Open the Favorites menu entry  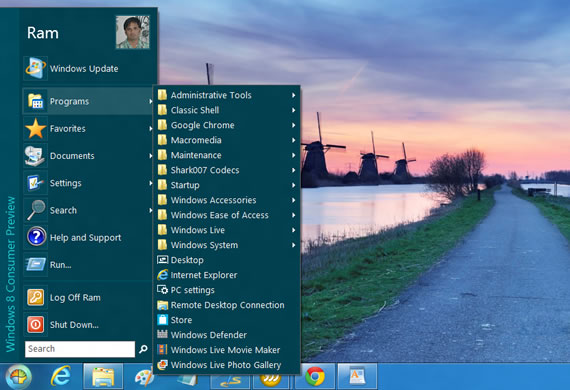88,128
